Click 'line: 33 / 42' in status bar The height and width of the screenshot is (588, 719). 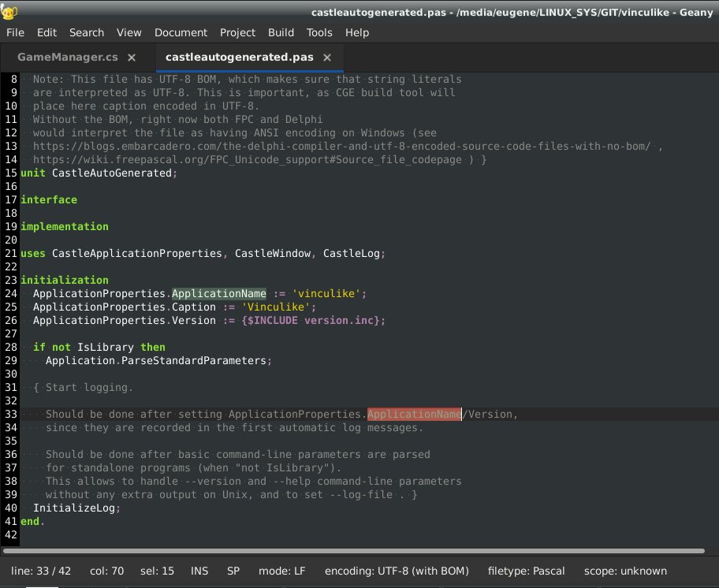pyautogui.click(x=41, y=571)
